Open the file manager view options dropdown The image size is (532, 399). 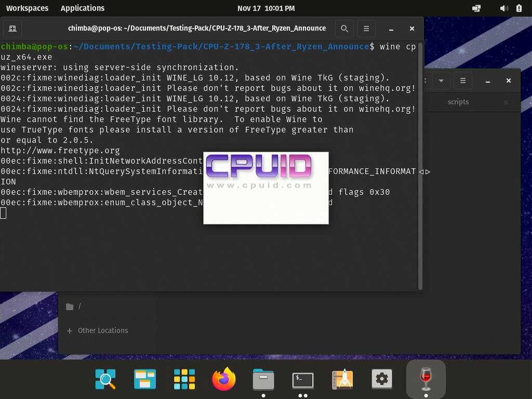(x=441, y=81)
